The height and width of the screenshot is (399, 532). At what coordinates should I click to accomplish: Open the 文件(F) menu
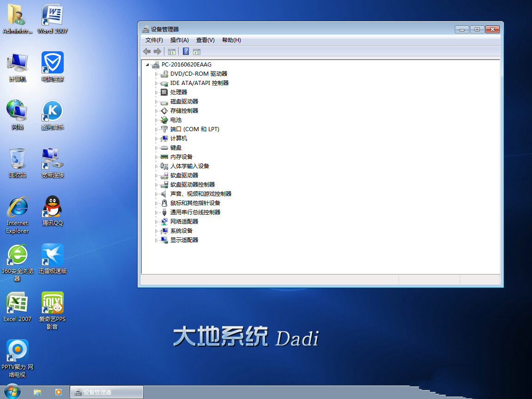(154, 40)
